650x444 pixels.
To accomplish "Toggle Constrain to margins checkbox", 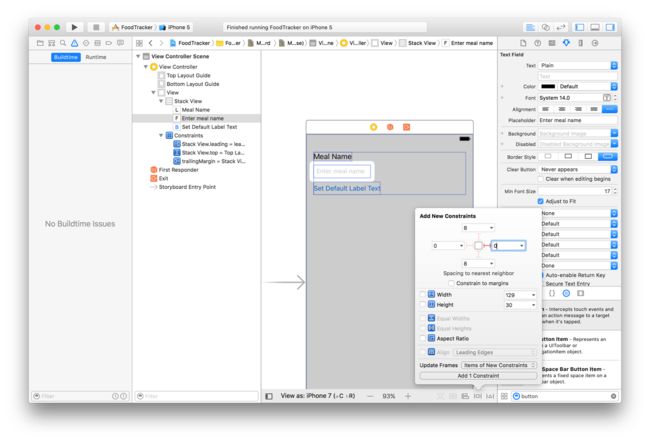I will (x=451, y=284).
